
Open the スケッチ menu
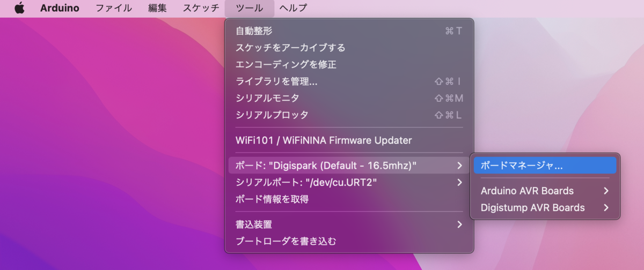(x=201, y=8)
